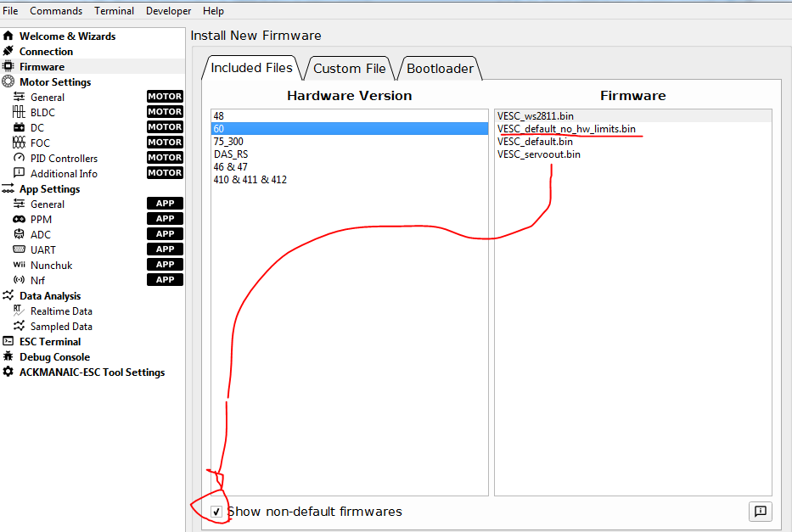
Task: Click the help speech-bubble button at bottom right
Action: click(760, 511)
